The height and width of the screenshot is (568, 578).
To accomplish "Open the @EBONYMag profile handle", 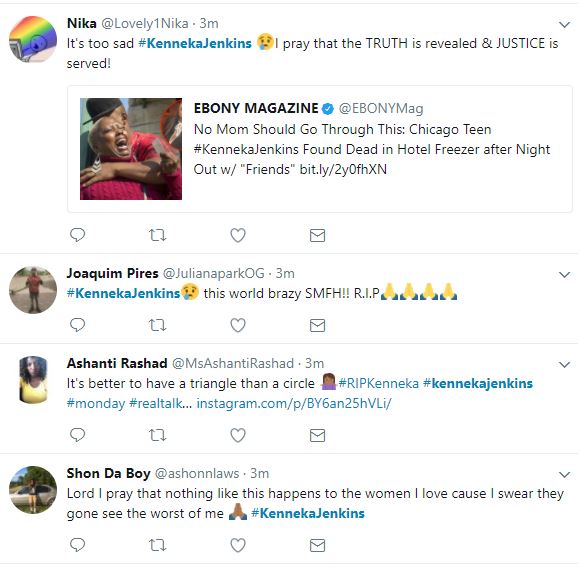I will [381, 108].
